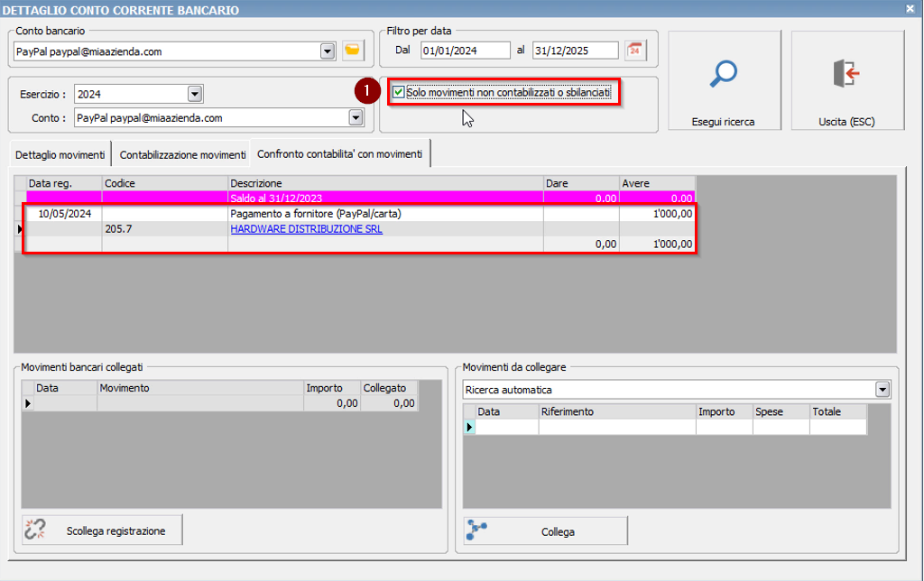924x581 pixels.
Task: Select the Pagamento a fornitore row
Action: click(316, 214)
